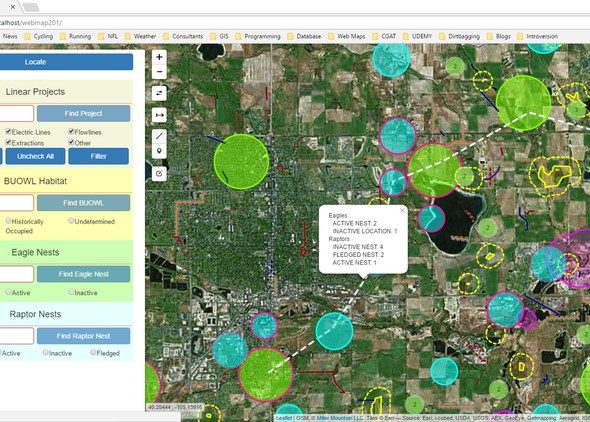Image resolution: width=590 pixels, height=422 pixels.
Task: Close the Eagles and Raptors popup
Action: pos(402,210)
